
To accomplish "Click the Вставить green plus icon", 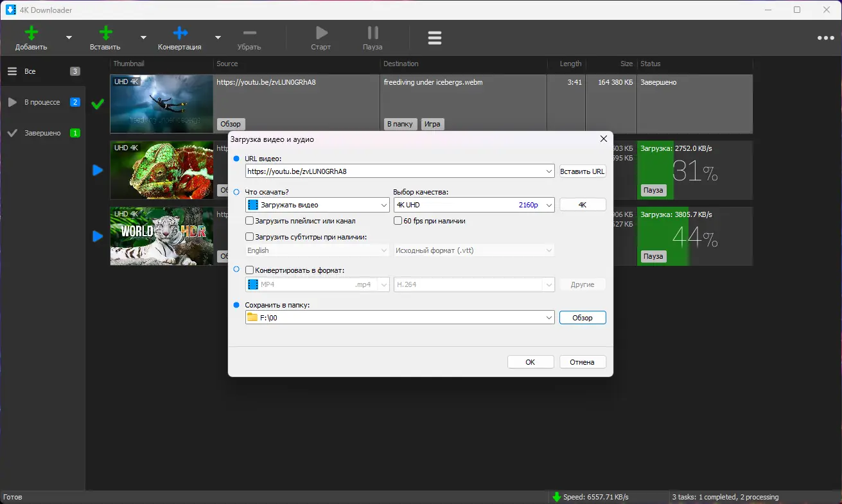I will click(106, 33).
